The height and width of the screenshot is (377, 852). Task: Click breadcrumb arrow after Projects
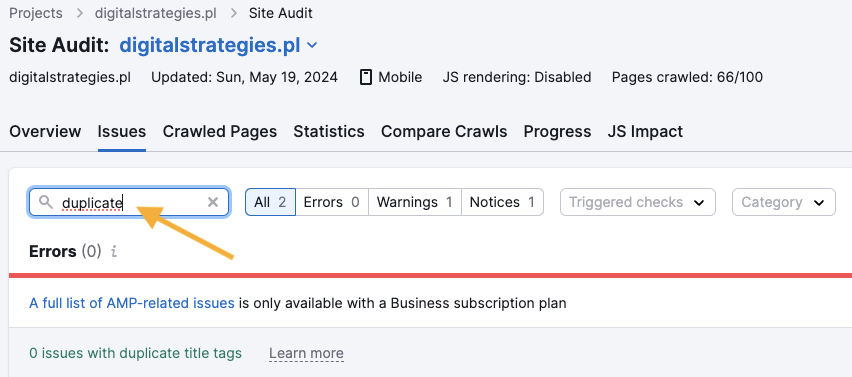coord(79,13)
